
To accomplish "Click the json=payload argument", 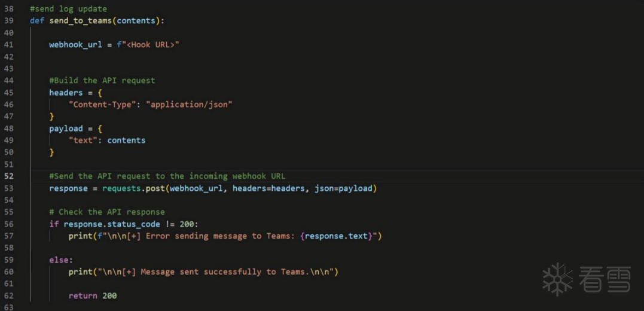I will 343,188.
